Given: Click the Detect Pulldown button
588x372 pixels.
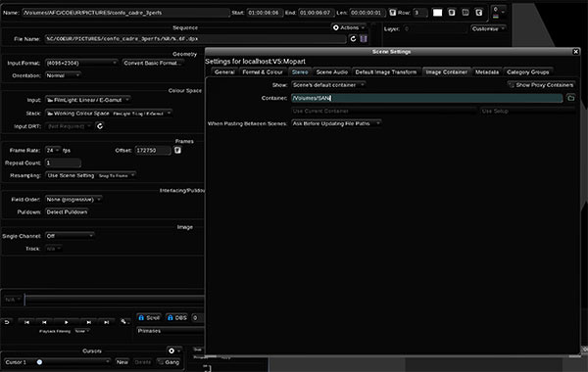Looking at the screenshot, I should click(67, 212).
